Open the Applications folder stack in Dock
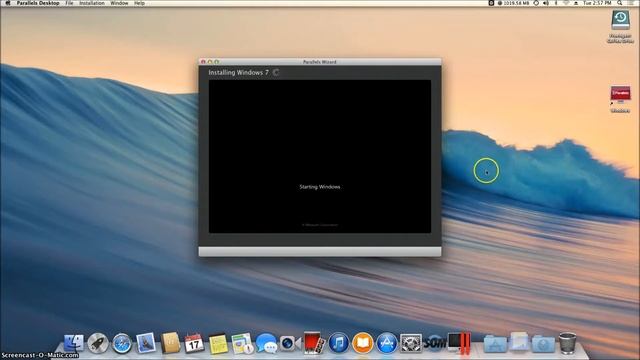This screenshot has height=360, width=640. tap(495, 344)
